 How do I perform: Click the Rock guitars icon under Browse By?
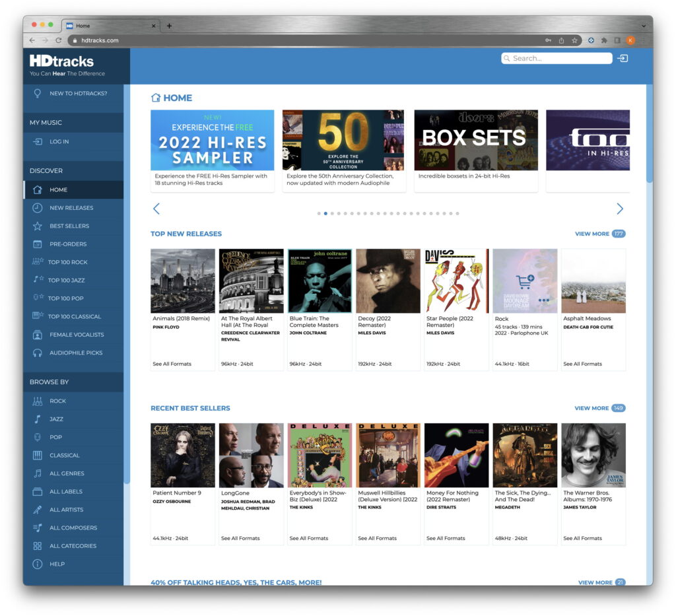pos(38,401)
